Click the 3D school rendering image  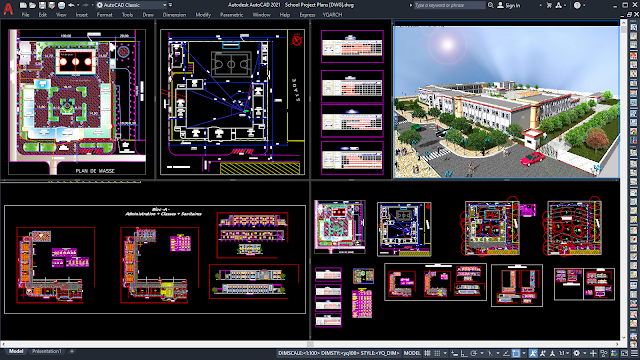[506, 102]
